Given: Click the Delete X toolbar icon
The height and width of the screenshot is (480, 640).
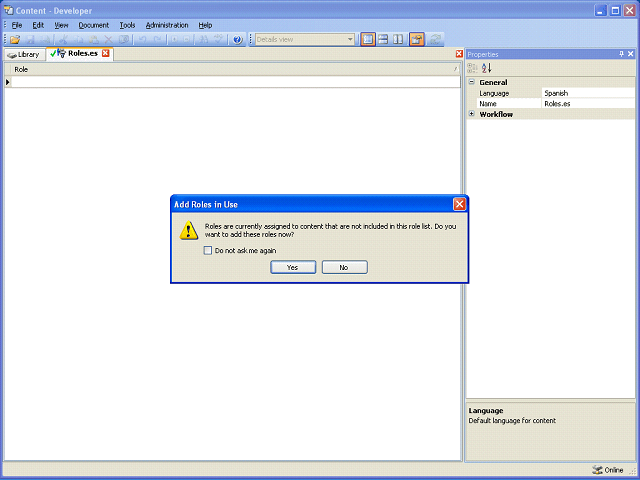Looking at the screenshot, I should point(109,40).
